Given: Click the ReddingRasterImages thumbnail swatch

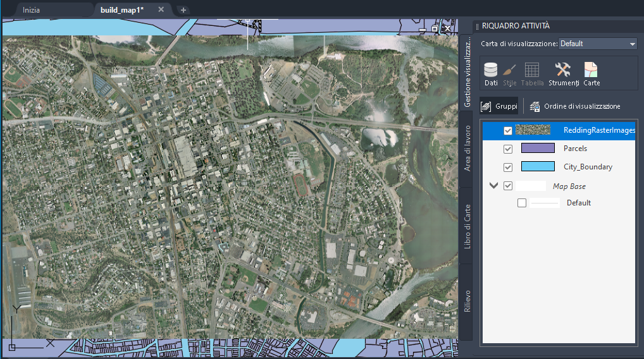Looking at the screenshot, I should coord(533,130).
